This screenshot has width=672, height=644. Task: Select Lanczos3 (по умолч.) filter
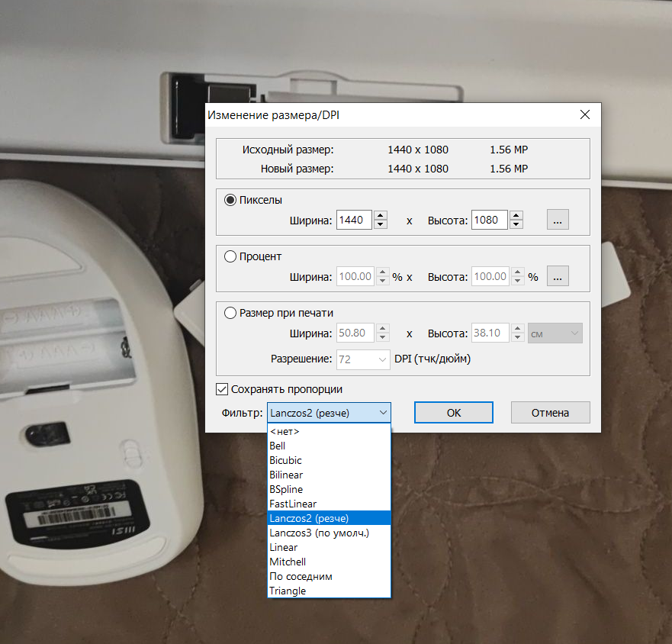click(329, 533)
